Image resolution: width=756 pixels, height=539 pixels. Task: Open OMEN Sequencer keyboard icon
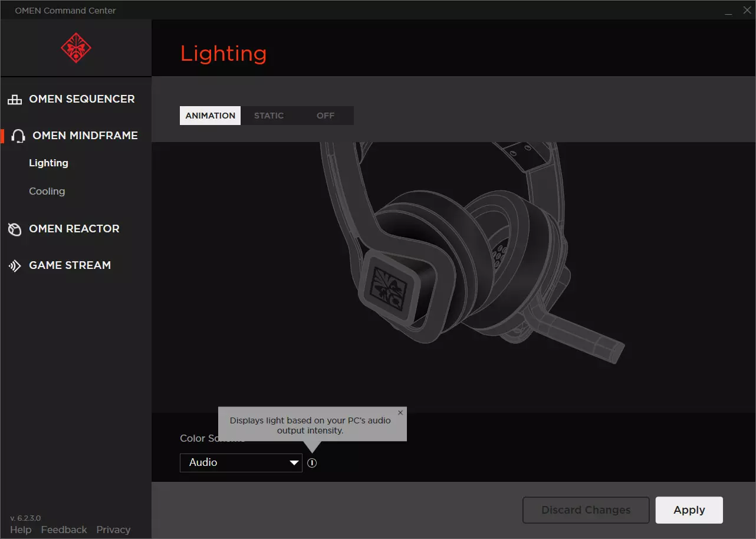(15, 100)
